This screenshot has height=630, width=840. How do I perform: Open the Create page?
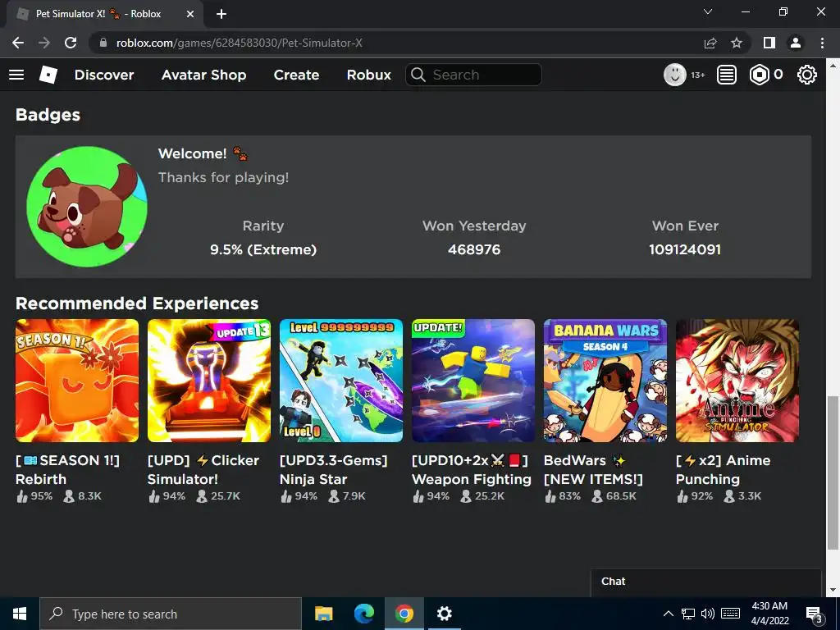296,75
